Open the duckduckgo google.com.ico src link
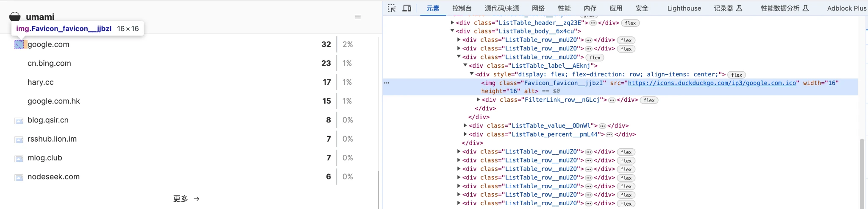 (x=712, y=83)
